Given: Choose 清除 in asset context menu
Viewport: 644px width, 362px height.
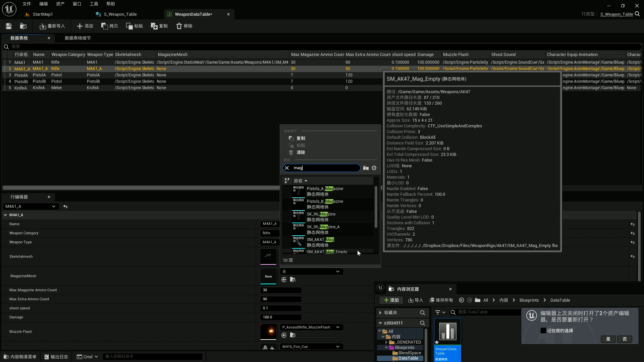Looking at the screenshot, I should (x=301, y=153).
